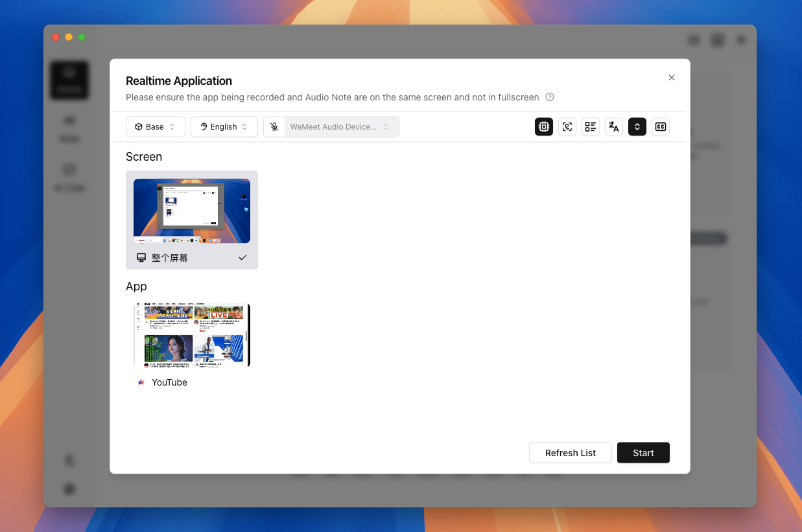This screenshot has width=802, height=532.
Task: Click the App section heading
Action: pyautogui.click(x=136, y=286)
